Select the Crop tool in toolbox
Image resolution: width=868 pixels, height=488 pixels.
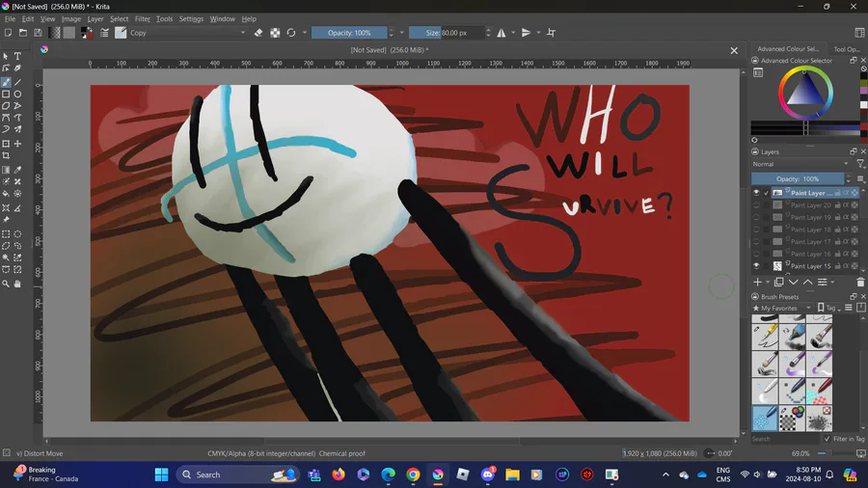pyautogui.click(x=6, y=156)
